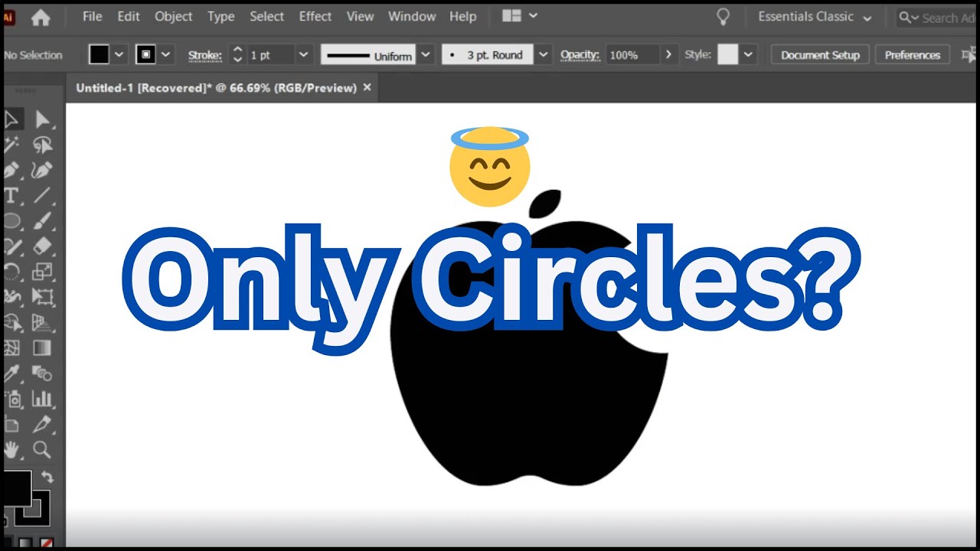Swap fill and stroke colors
The height and width of the screenshot is (551, 980).
(x=47, y=477)
